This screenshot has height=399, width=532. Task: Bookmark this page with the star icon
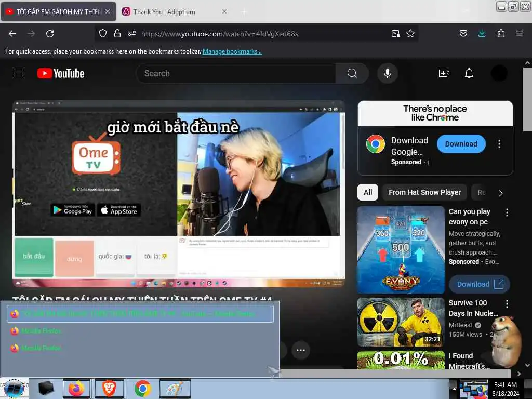pyautogui.click(x=410, y=34)
